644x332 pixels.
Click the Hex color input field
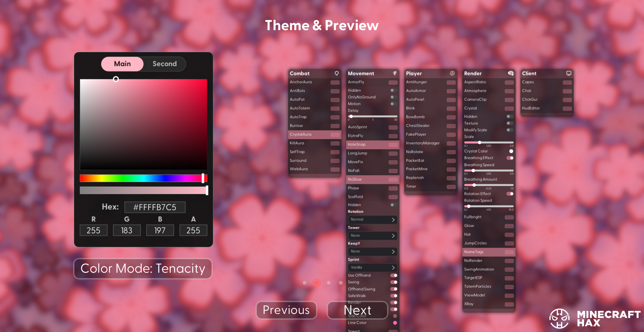tap(155, 207)
